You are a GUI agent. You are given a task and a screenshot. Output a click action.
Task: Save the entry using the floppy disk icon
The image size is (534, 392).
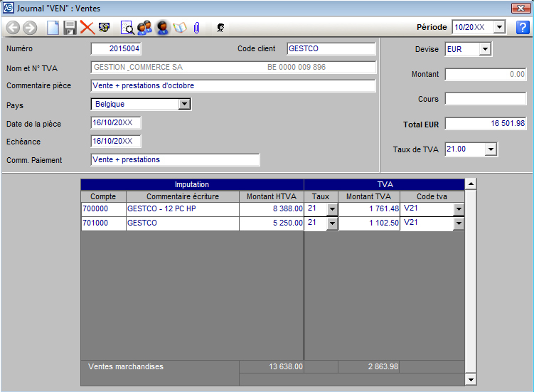pos(70,28)
